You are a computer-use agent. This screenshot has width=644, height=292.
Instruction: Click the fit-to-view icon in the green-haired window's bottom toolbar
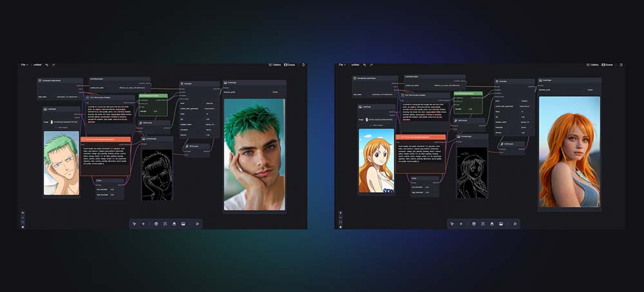(165, 224)
